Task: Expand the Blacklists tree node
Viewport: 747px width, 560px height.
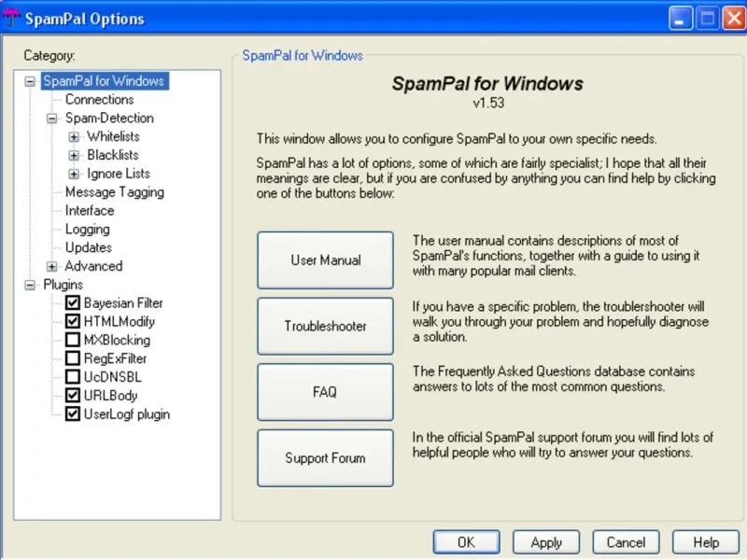Action: (x=74, y=156)
